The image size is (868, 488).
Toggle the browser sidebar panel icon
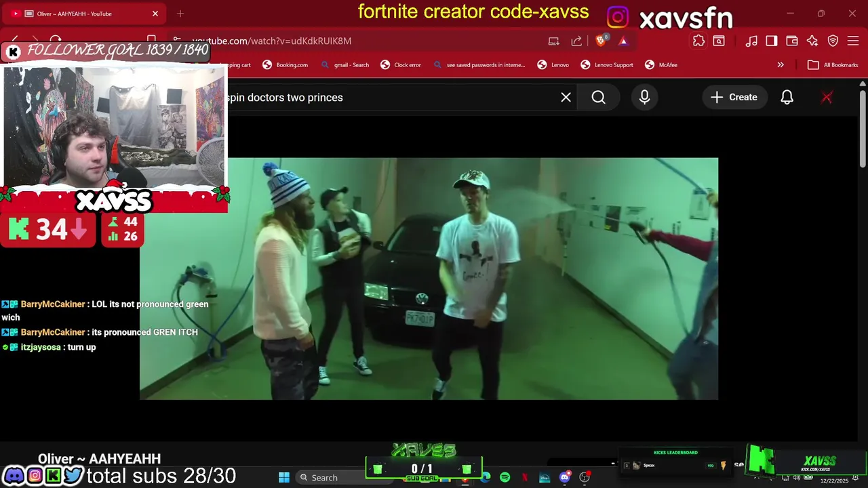(x=772, y=41)
